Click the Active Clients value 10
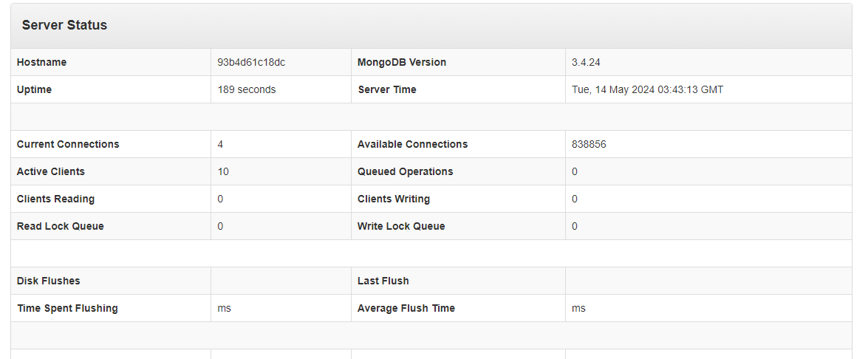The image size is (868, 359). point(223,171)
